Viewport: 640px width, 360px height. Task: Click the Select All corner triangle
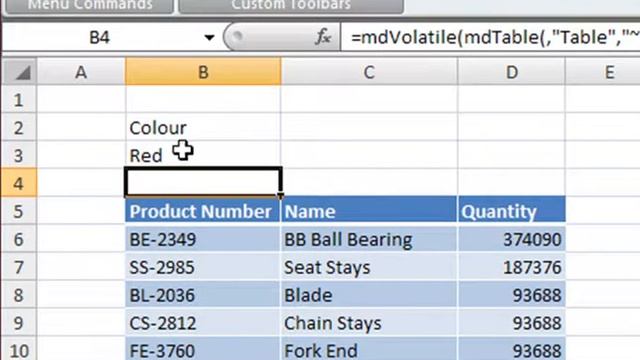[20, 72]
